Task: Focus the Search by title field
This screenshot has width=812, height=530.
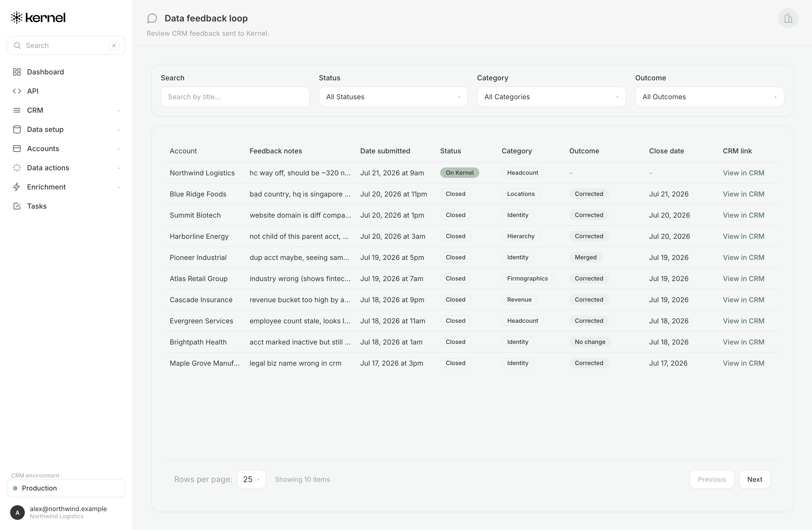Action: (x=235, y=97)
